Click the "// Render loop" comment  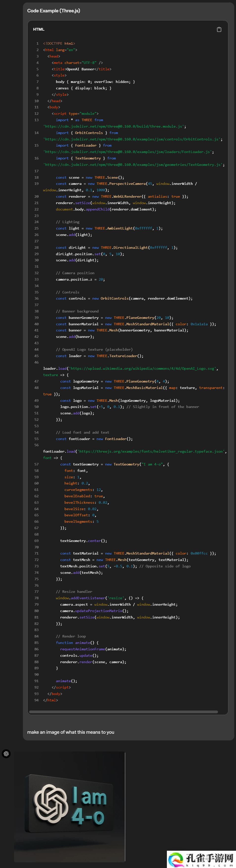71,636
